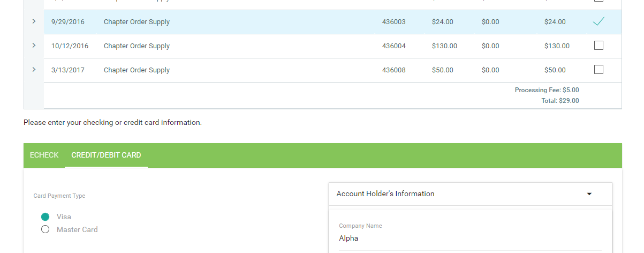Expand the 10/12/2016 order row chevron
644x253 pixels.
click(34, 46)
